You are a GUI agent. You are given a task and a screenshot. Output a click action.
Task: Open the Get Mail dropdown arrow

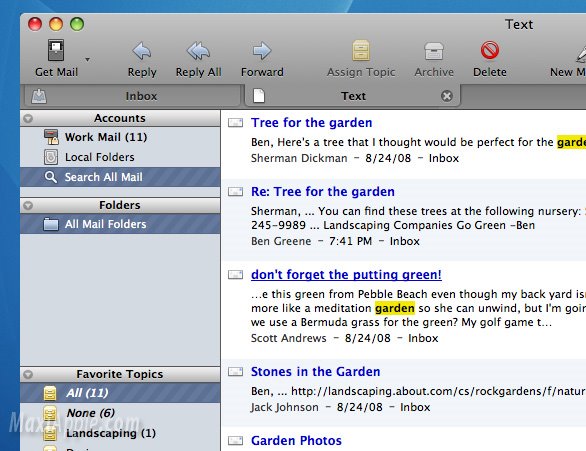coord(87,59)
